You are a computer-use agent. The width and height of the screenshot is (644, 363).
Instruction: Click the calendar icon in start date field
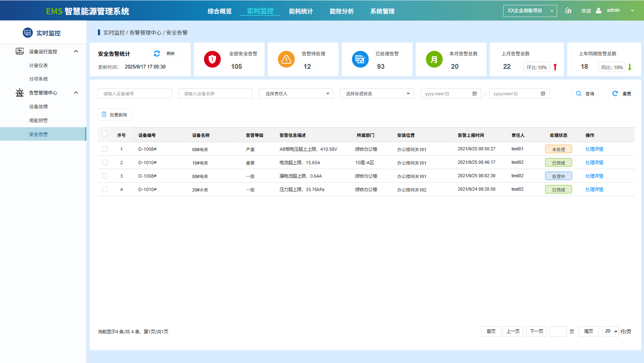(474, 94)
